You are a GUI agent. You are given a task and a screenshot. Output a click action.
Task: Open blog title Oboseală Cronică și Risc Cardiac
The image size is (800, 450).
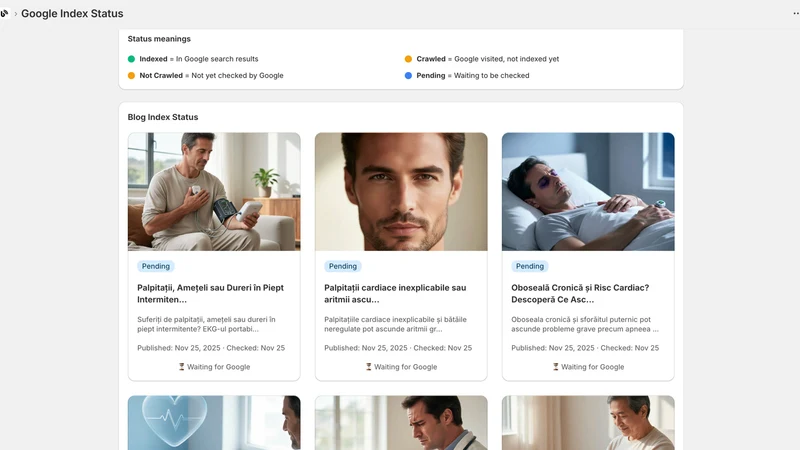pos(580,293)
